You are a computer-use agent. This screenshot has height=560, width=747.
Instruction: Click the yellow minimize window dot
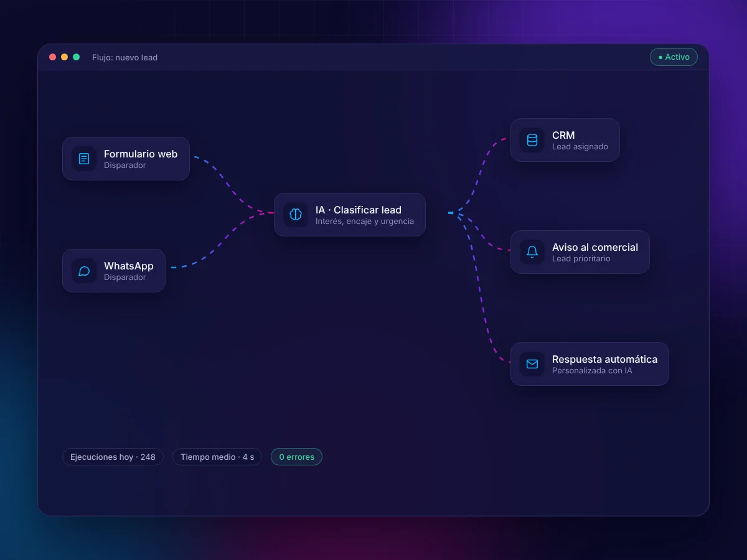[64, 57]
